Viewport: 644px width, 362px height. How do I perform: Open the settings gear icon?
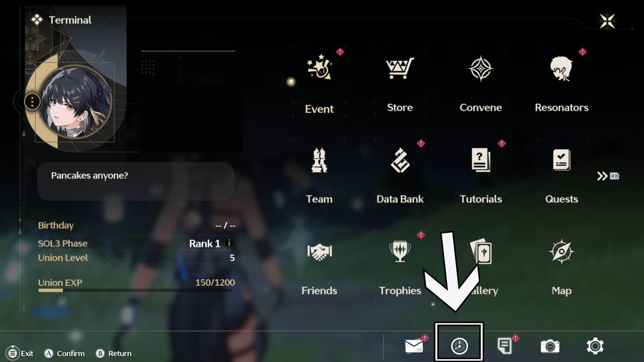pos(595,346)
